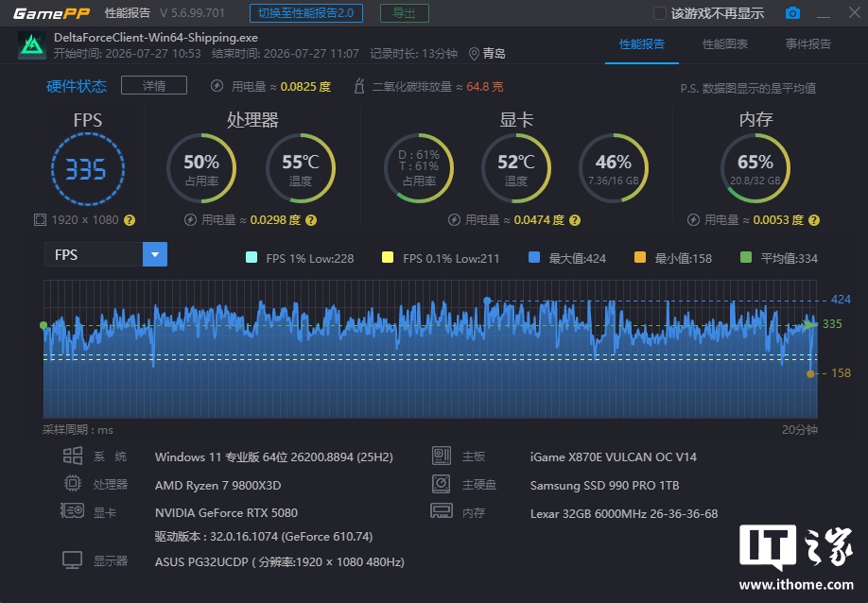Viewport: 868px width, 603px height.
Task: Click the memory 65% 20.8/32 GB gauge
Action: pos(755,168)
